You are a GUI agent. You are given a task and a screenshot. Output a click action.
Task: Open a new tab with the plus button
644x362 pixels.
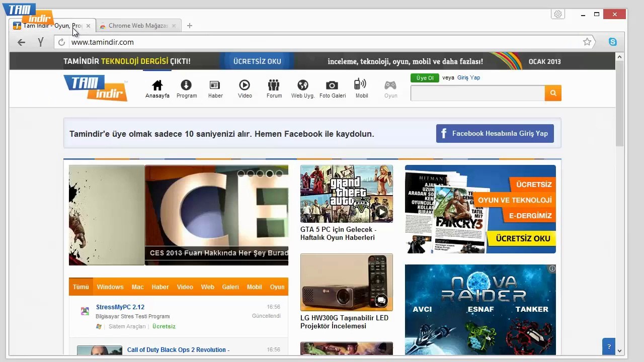click(189, 26)
